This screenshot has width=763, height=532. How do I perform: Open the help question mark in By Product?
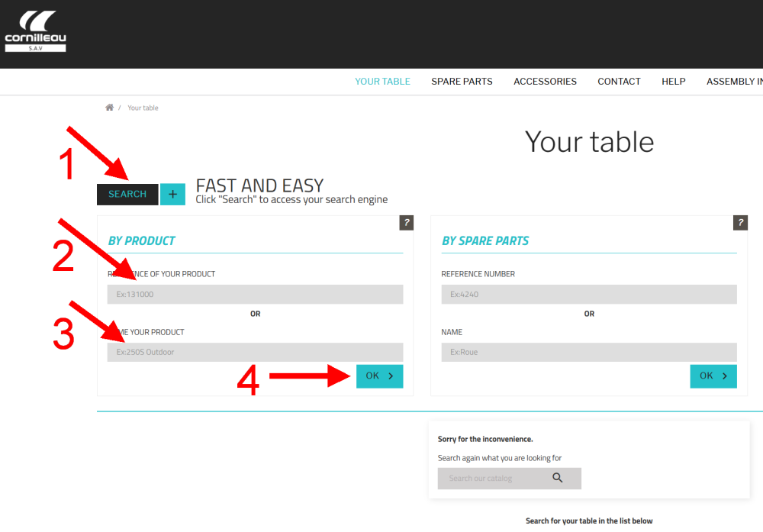[406, 223]
